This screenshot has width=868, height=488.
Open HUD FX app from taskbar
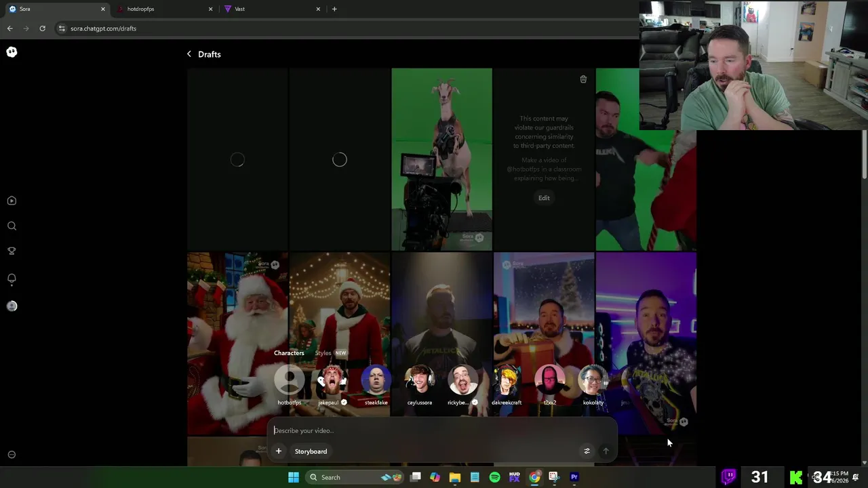click(x=515, y=477)
